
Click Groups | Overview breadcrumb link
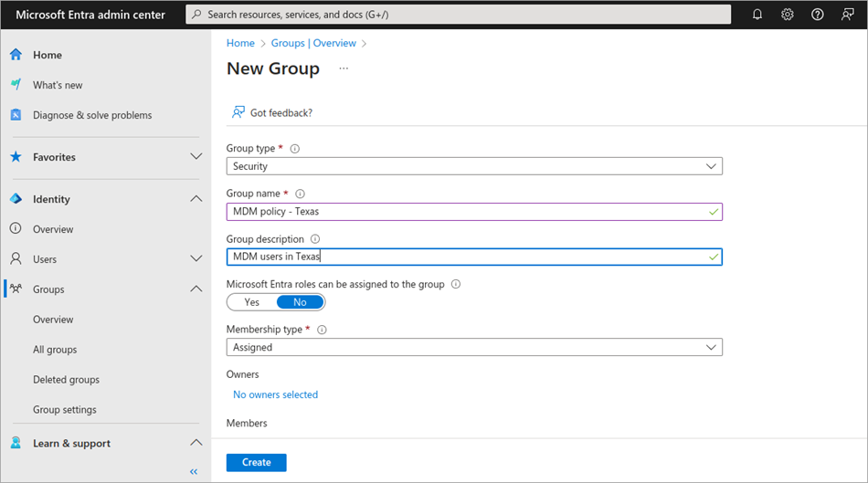[x=313, y=43]
